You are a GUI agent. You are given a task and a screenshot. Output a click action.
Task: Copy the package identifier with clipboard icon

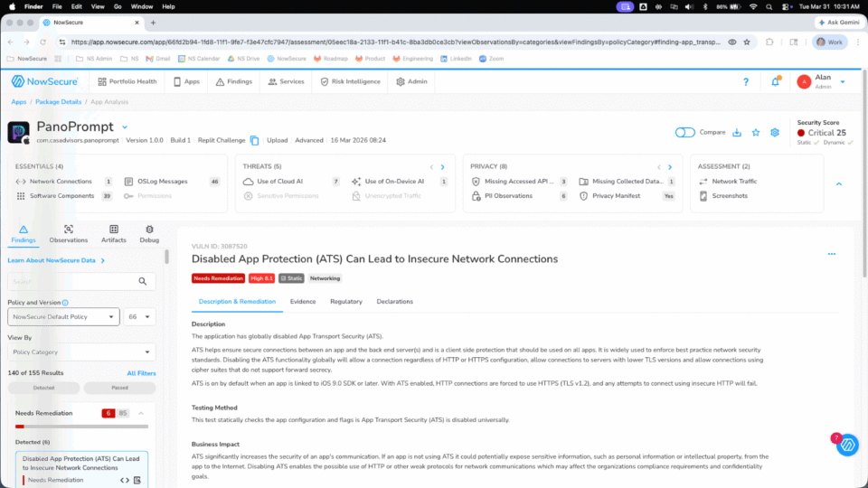[254, 141]
